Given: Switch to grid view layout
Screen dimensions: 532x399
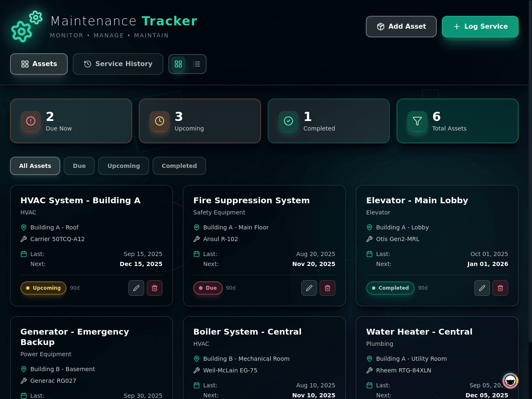Looking at the screenshot, I should pyautogui.click(x=178, y=64).
